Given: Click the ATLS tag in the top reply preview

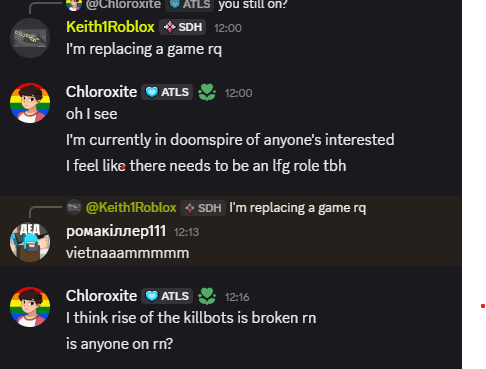Looking at the screenshot, I should tap(190, 5).
